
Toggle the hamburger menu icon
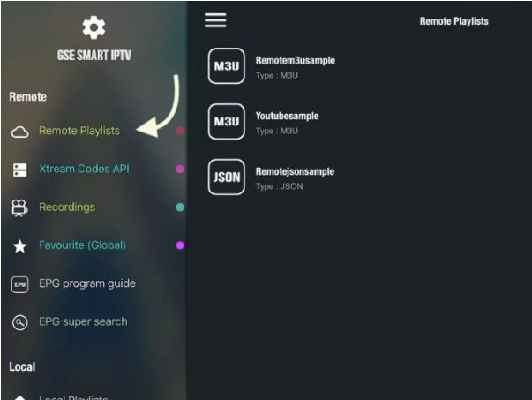(215, 20)
